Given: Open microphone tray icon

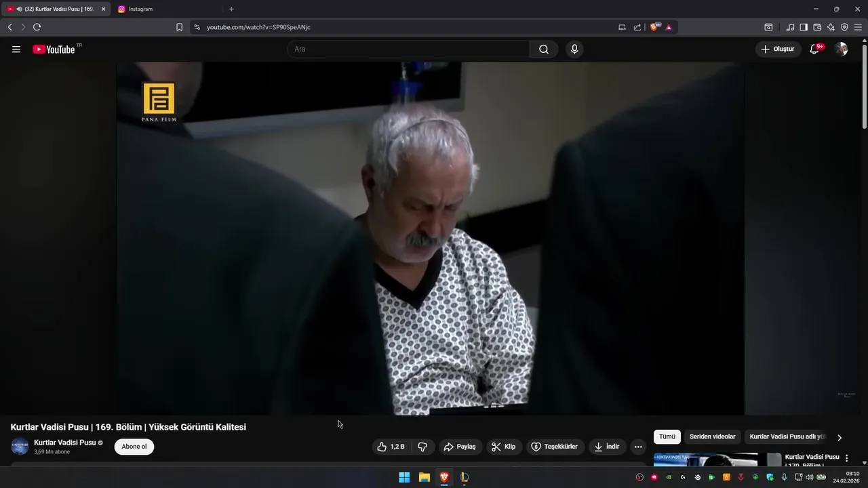Looking at the screenshot, I should (x=785, y=477).
